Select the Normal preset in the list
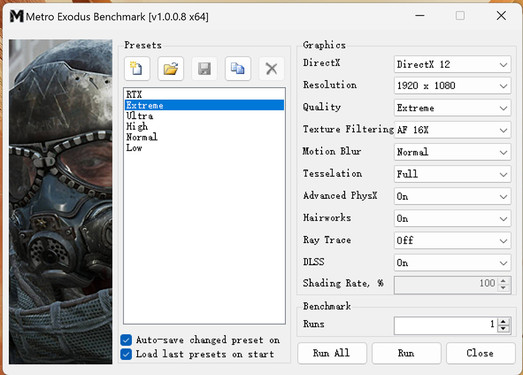This screenshot has height=375, width=523. pyautogui.click(x=204, y=137)
